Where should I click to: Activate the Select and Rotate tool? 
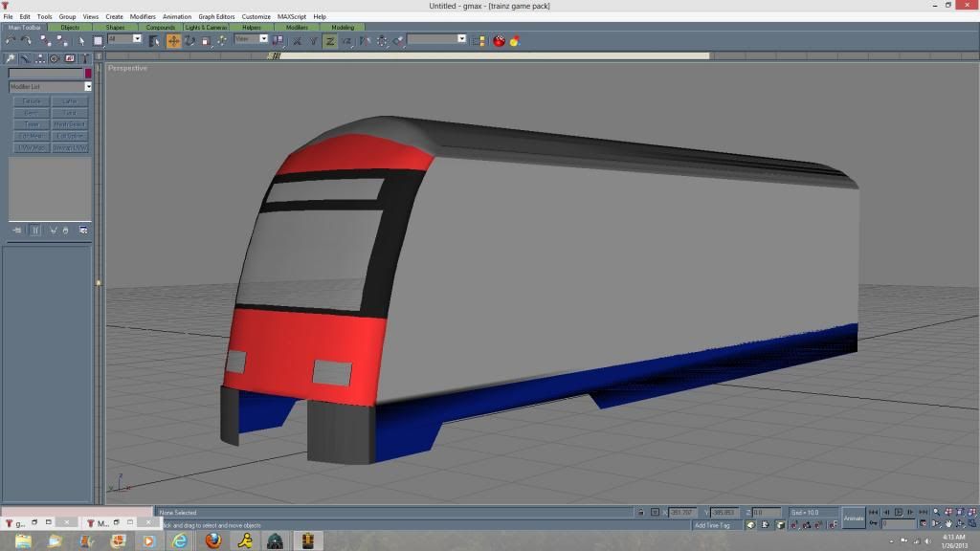(x=189, y=40)
